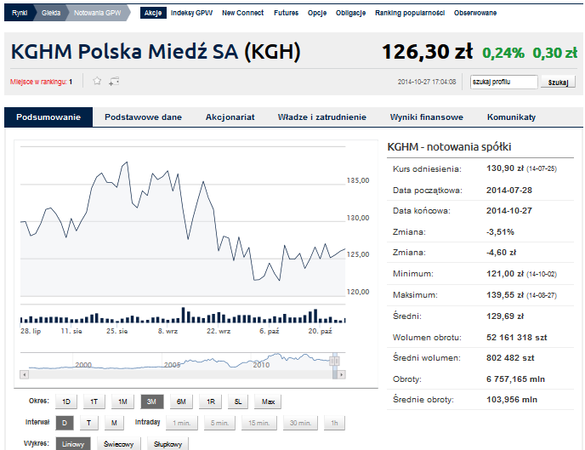This screenshot has width=585, height=450.
Task: Select the Akcje menu item
Action: click(153, 13)
